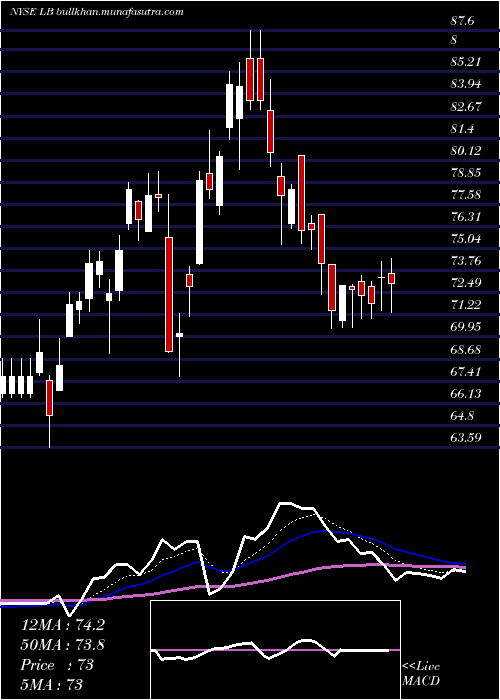Select the 72.49 price axis label
Viewport: 500px width, 700px height.
[466, 282]
